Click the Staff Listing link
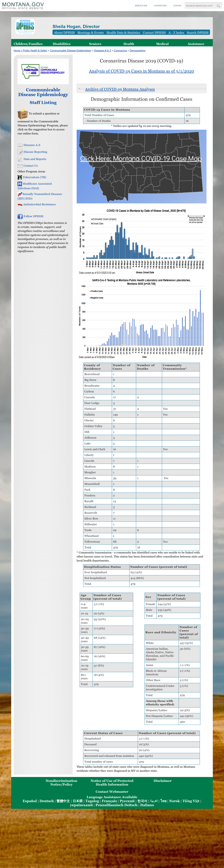The height and width of the screenshot is (868, 224). 43,102
